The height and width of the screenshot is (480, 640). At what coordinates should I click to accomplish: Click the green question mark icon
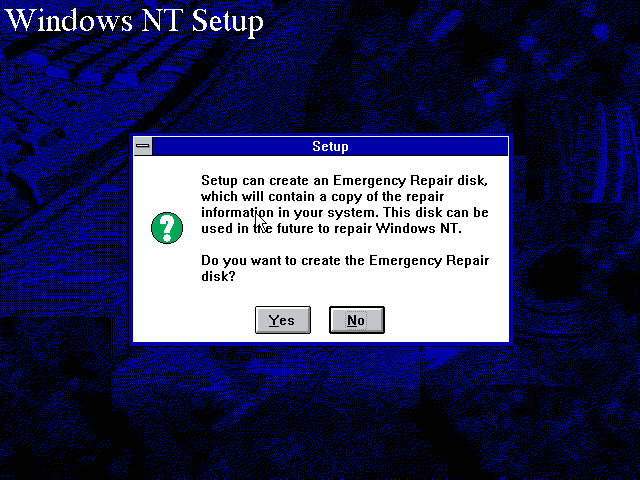coord(167,228)
